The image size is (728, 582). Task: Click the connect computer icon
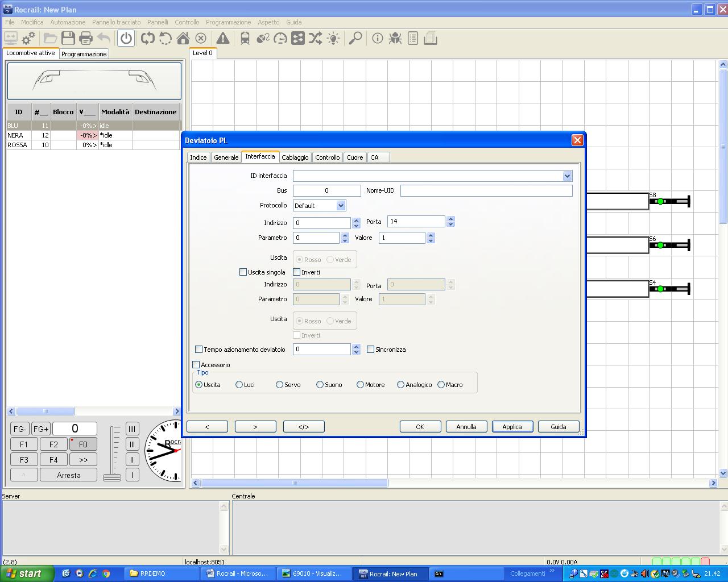click(10, 38)
